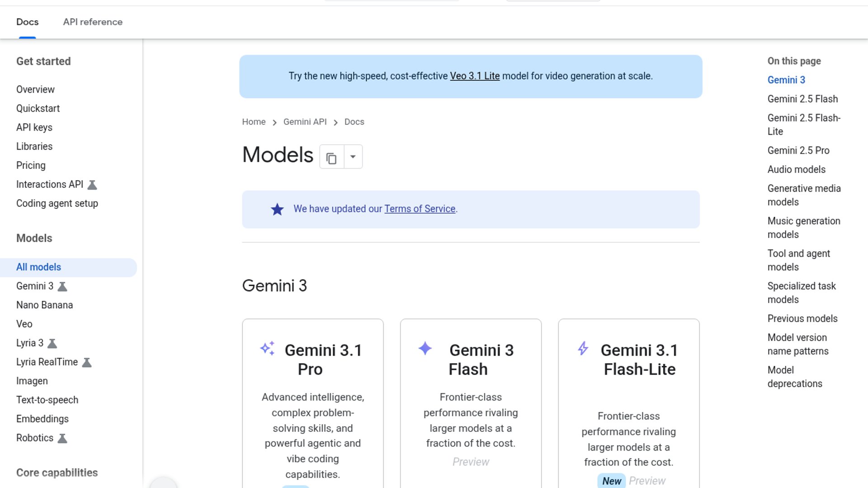Jump to Model deprecations in page outline
868x488 pixels.
pyautogui.click(x=794, y=377)
